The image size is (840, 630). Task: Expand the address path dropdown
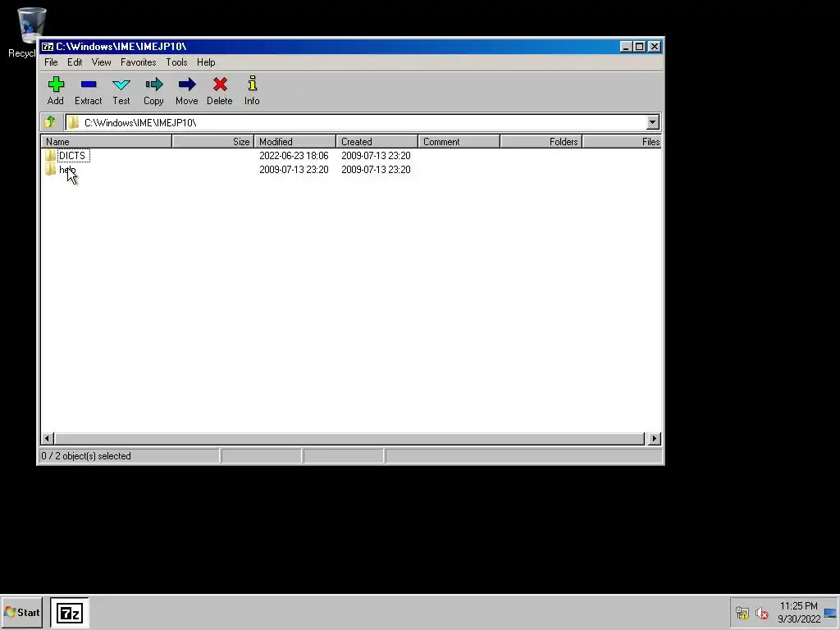click(x=652, y=122)
